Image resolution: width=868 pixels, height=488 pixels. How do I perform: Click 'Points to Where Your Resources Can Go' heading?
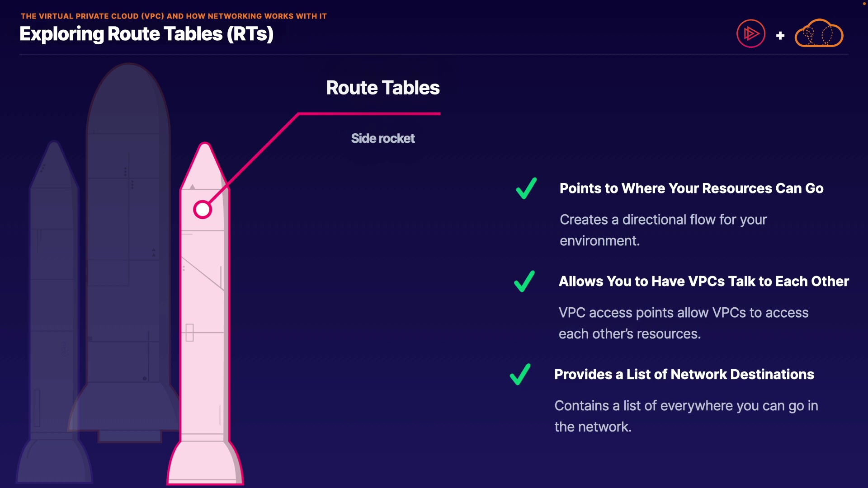pyautogui.click(x=691, y=188)
